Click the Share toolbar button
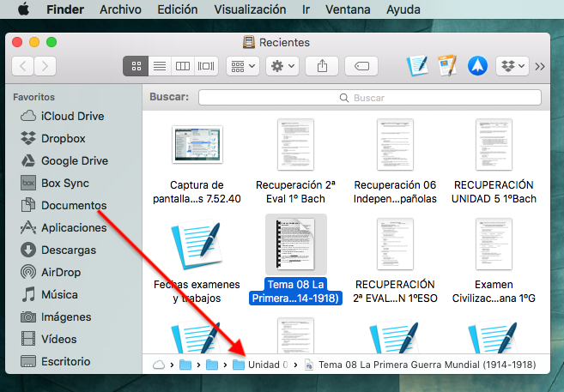This screenshot has width=564, height=392. pos(322,66)
